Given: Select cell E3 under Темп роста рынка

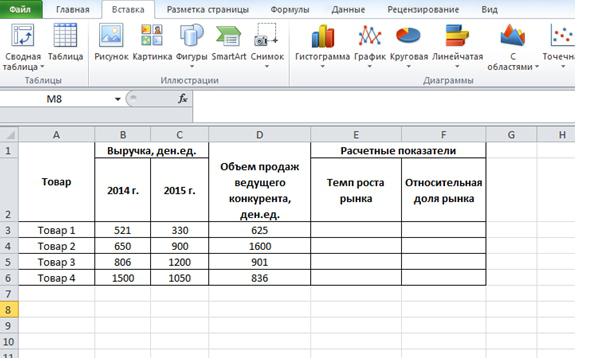Looking at the screenshot, I should pos(356,230).
